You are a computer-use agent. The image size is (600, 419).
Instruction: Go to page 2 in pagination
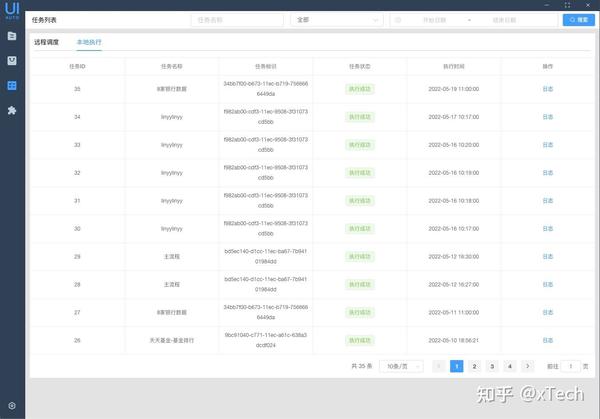pyautogui.click(x=474, y=366)
